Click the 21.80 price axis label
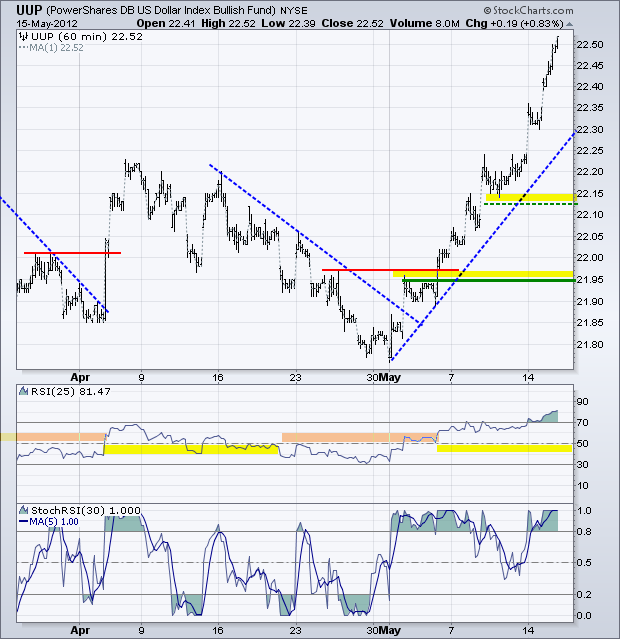This screenshot has height=639, width=620. [589, 344]
